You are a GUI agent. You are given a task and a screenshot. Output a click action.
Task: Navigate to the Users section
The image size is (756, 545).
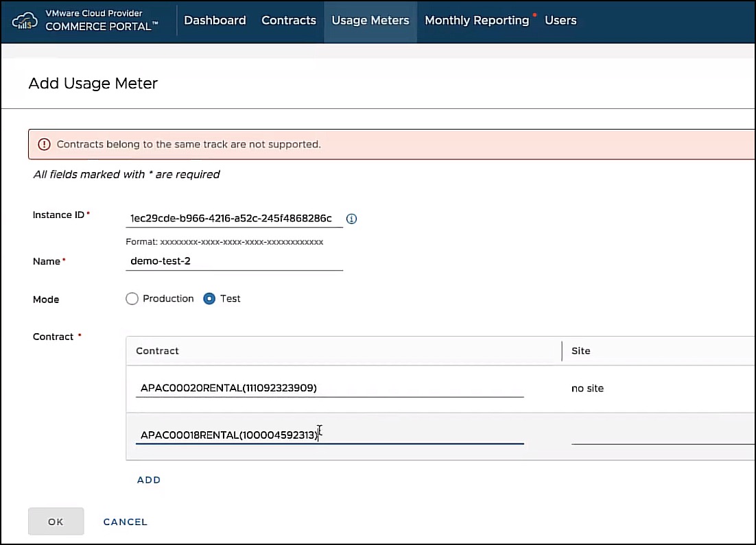(x=560, y=21)
